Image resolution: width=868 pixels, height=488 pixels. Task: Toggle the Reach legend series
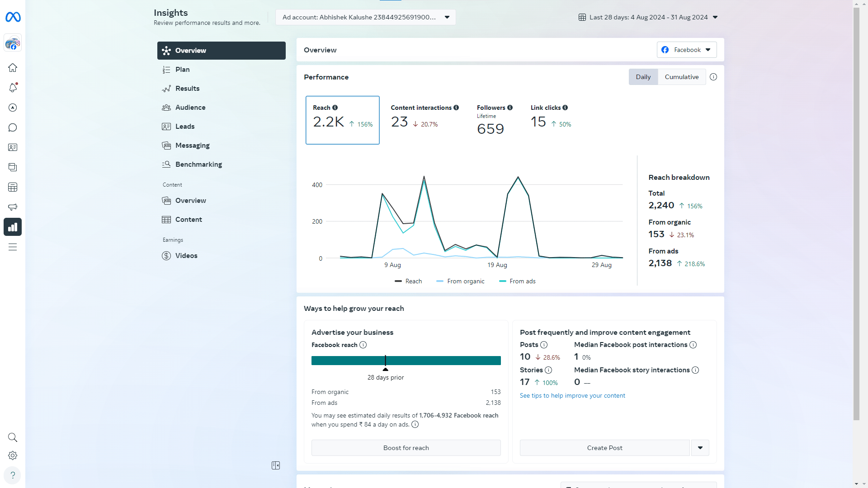point(408,281)
